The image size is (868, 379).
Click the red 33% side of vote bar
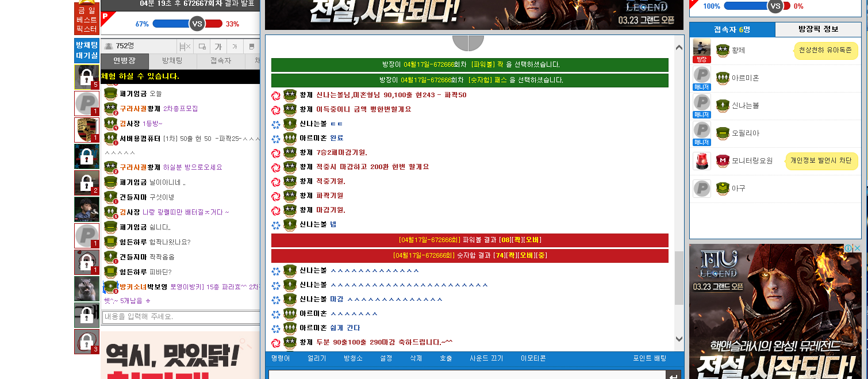(x=214, y=24)
